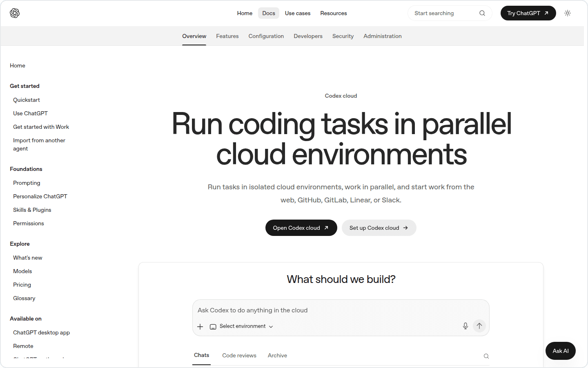Focus the Start searching input field

pos(450,13)
